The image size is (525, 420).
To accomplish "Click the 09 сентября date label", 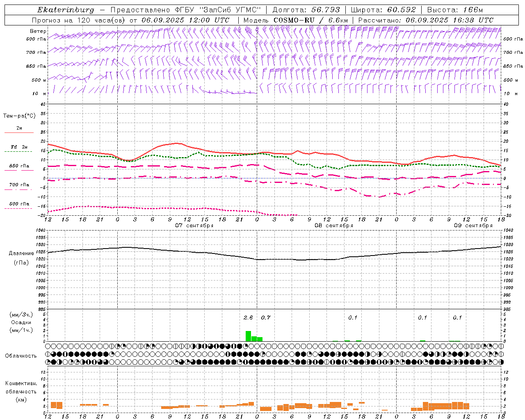I will 473,226.
